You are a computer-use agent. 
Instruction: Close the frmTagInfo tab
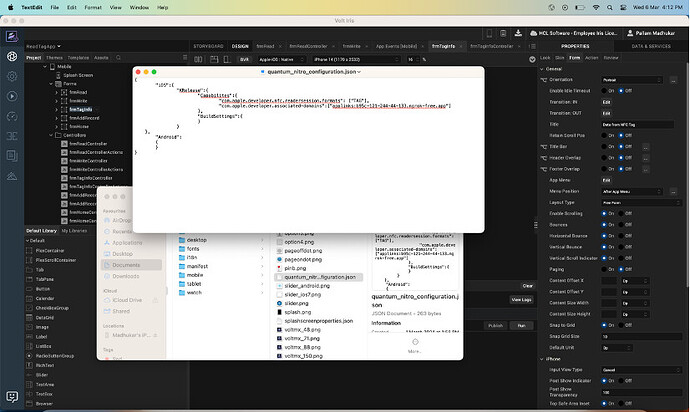[461, 46]
